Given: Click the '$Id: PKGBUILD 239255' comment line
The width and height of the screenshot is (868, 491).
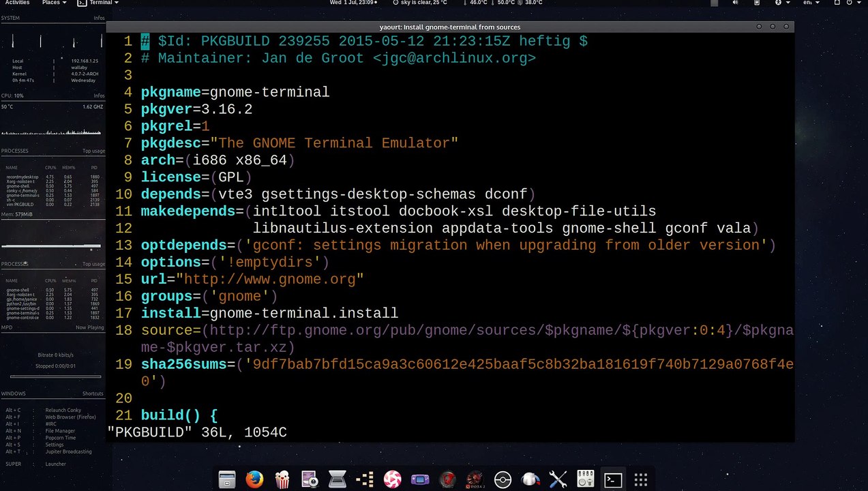Looking at the screenshot, I should coord(364,41).
